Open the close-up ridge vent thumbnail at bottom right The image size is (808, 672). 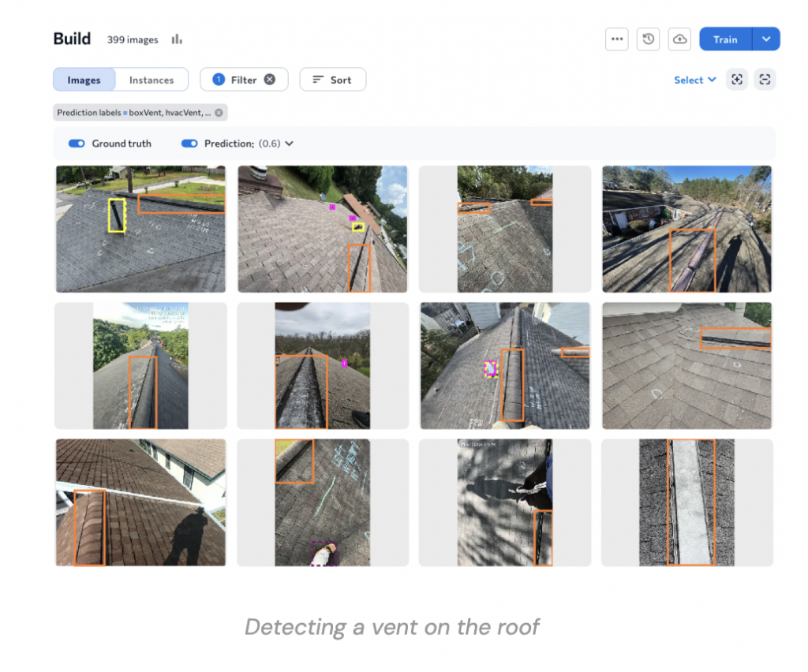[x=686, y=502]
